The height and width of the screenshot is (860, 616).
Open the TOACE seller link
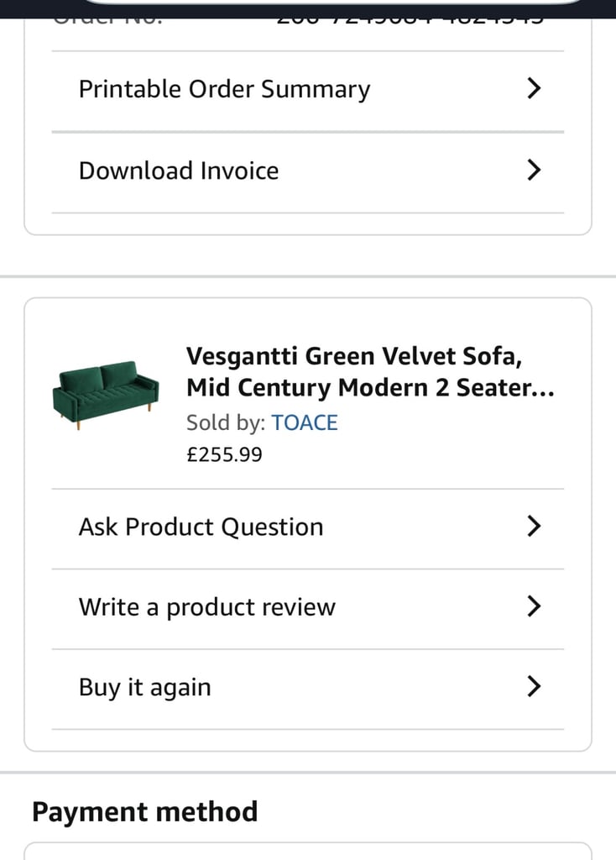pos(305,423)
